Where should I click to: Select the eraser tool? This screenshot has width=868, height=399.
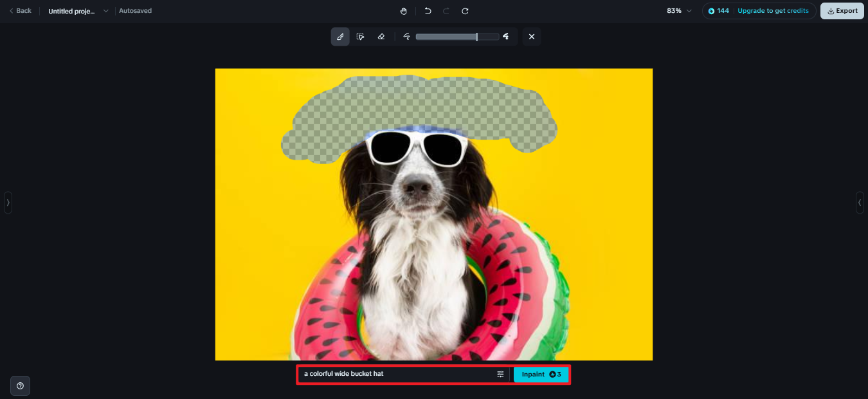381,37
